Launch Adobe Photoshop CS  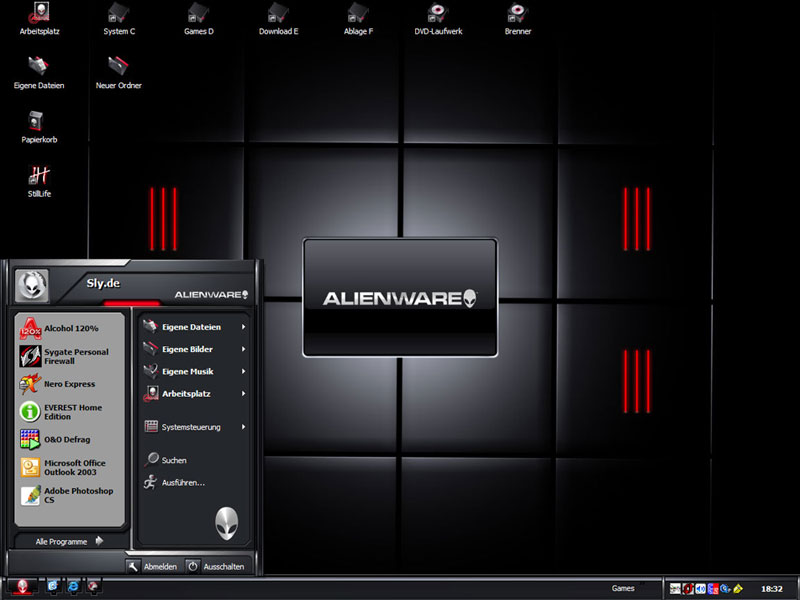pos(69,495)
